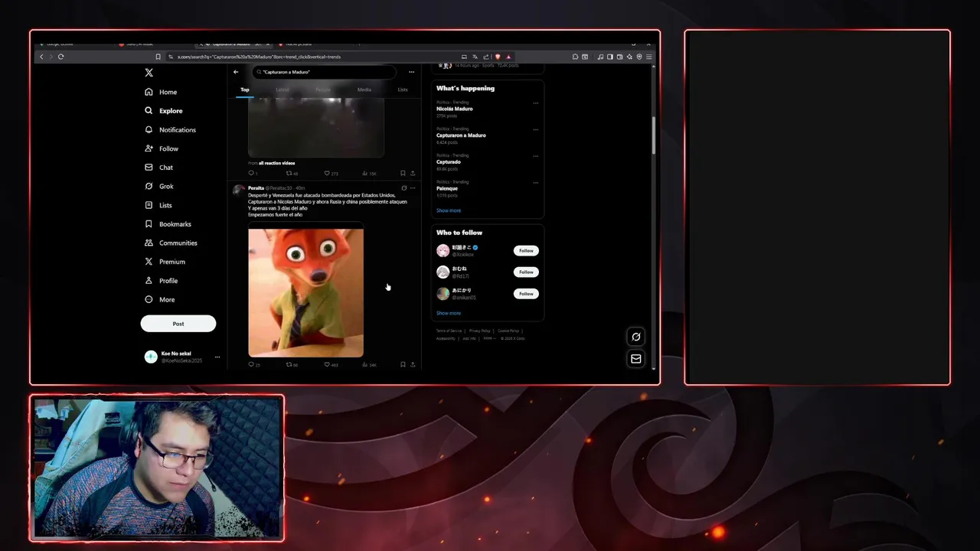Open the Terms of Service footer link
The image size is (980, 551).
click(449, 331)
